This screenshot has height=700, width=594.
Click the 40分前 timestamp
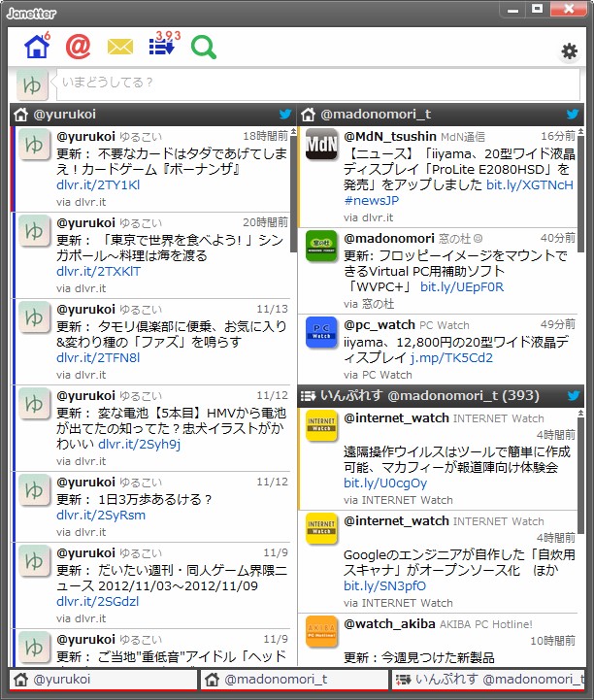[x=558, y=238]
